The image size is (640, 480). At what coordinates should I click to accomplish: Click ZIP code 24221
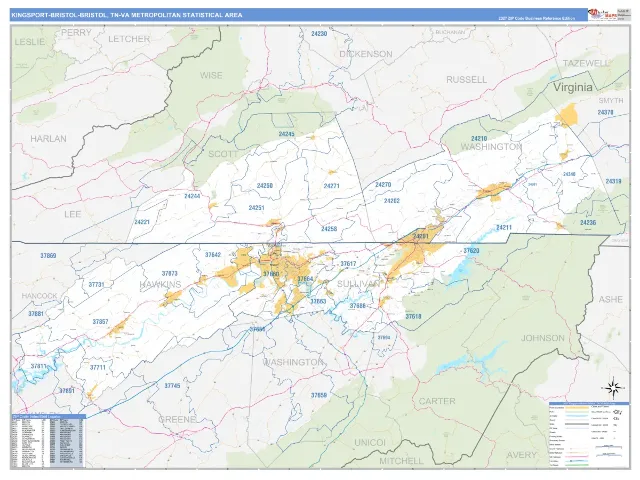(142, 222)
